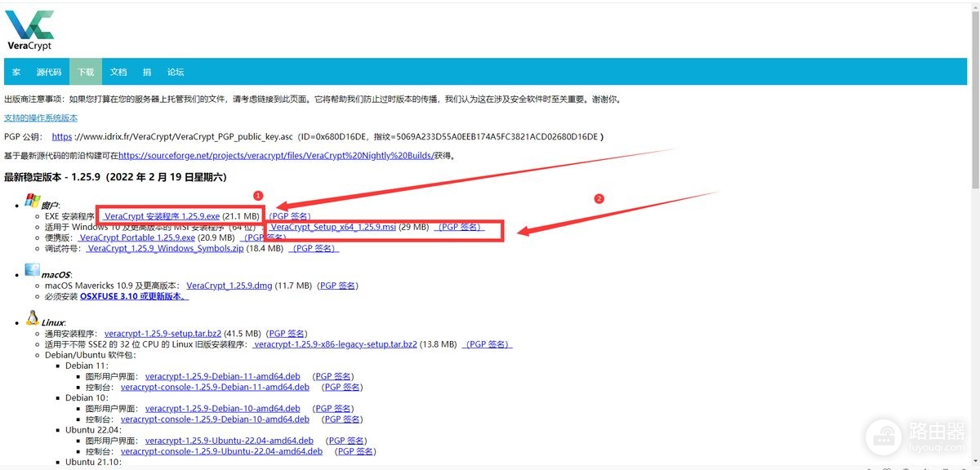Download veracrypt-1.25.9-setup.tar.bz2
980x470 pixels.
coord(163,334)
